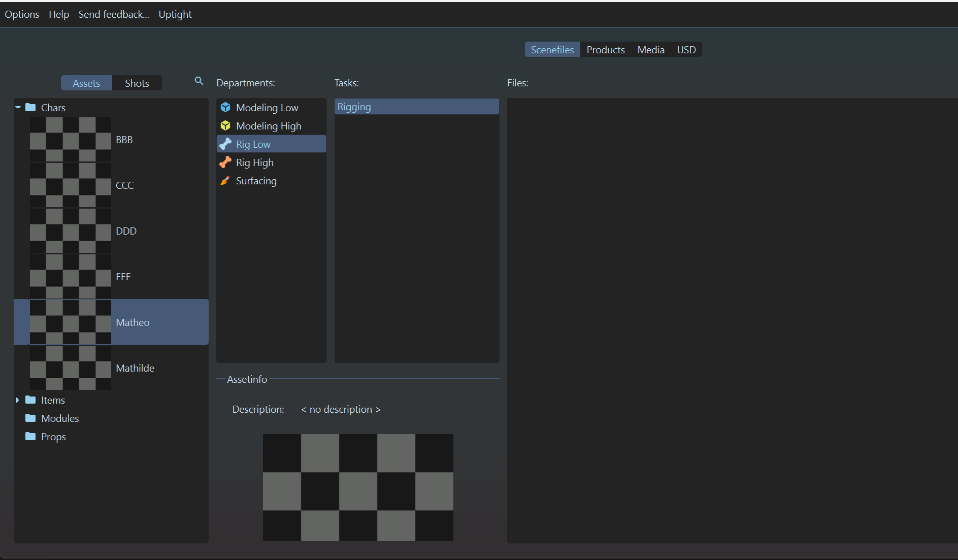Toggle the Assets view button
The width and height of the screenshot is (958, 560).
tap(86, 83)
